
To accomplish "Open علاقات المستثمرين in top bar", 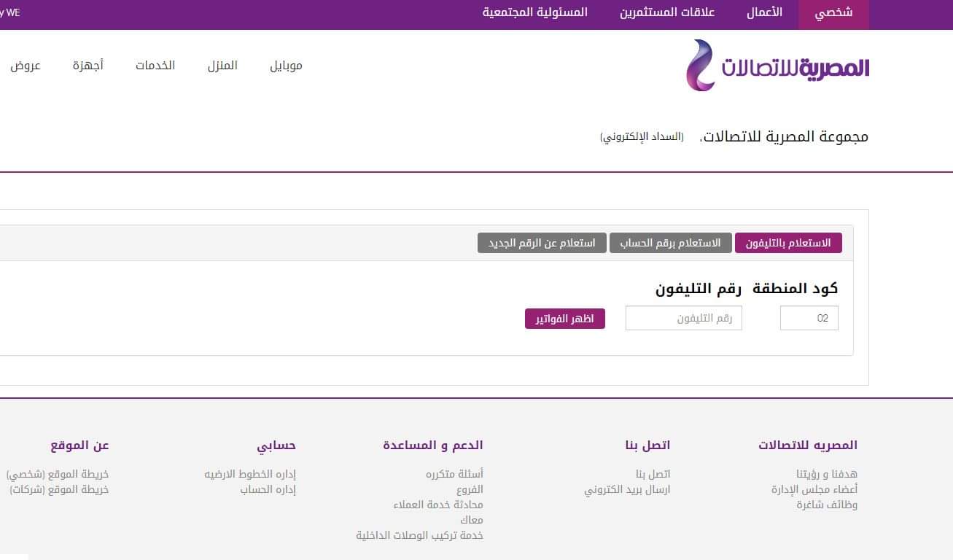I will [x=667, y=12].
